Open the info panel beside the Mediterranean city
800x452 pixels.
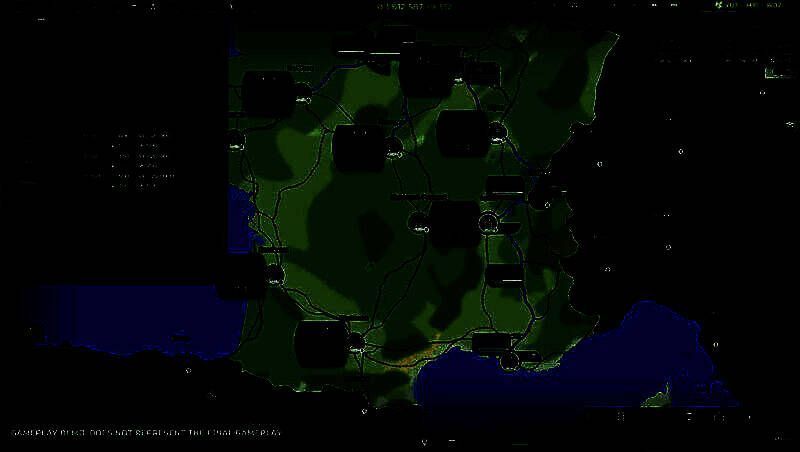[x=492, y=344]
